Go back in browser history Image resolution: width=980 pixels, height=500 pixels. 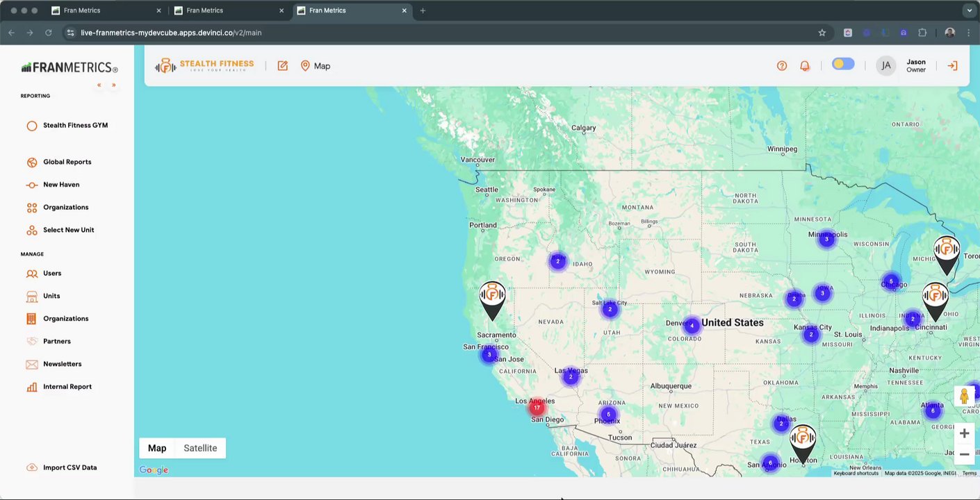pos(11,33)
